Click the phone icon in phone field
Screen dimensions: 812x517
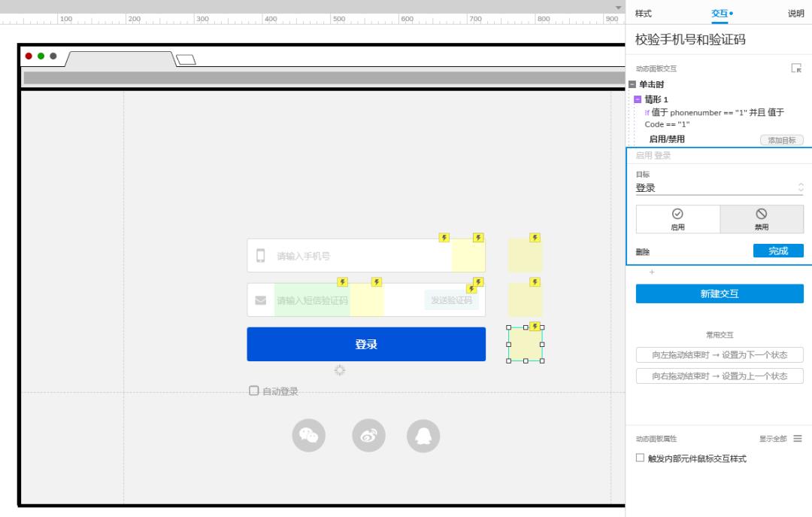click(260, 255)
